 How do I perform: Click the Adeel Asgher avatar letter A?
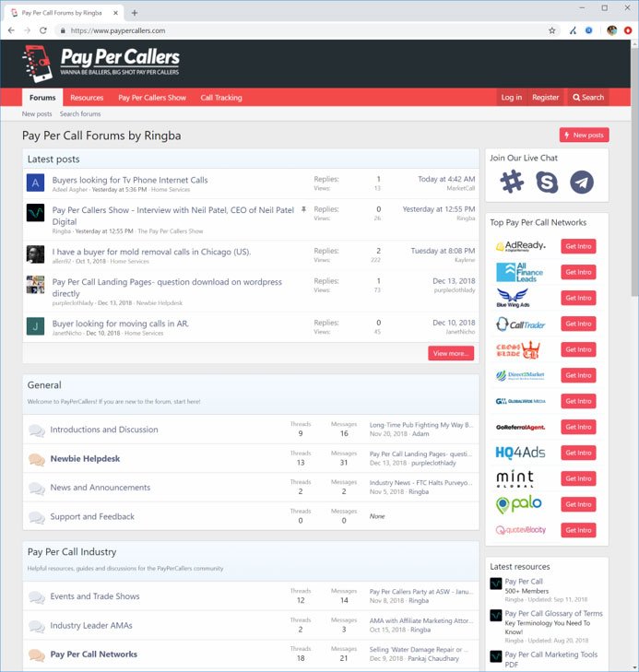pos(35,183)
